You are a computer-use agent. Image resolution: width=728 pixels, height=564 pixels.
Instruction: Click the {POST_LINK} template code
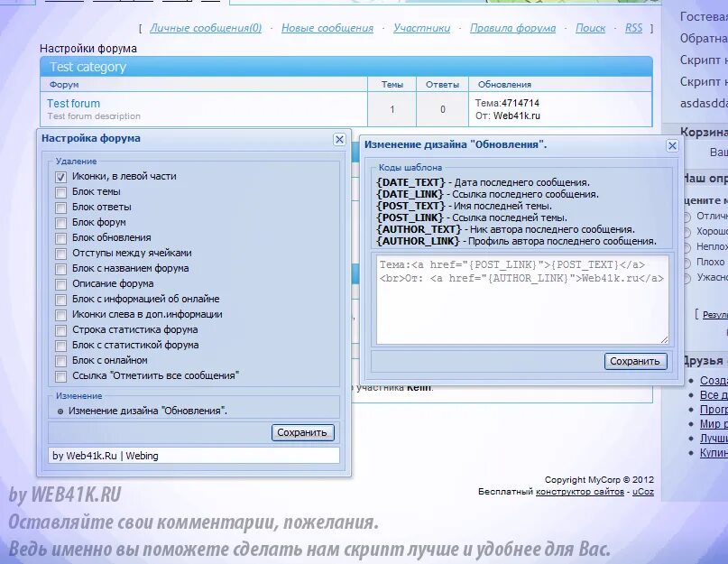tap(410, 217)
